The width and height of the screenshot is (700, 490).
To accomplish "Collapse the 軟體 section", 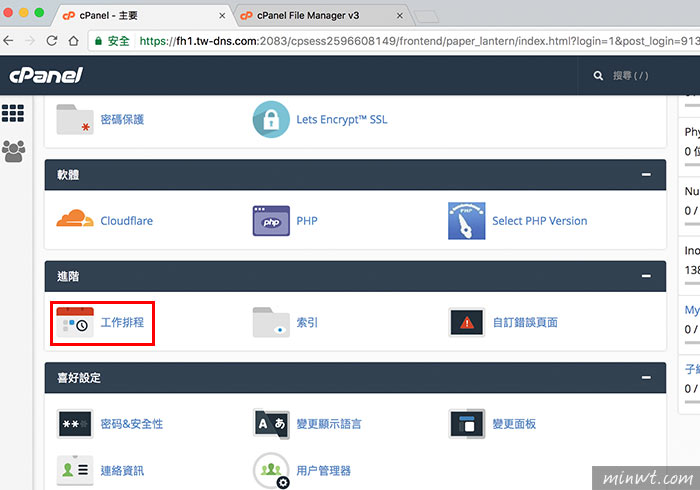I will [646, 174].
